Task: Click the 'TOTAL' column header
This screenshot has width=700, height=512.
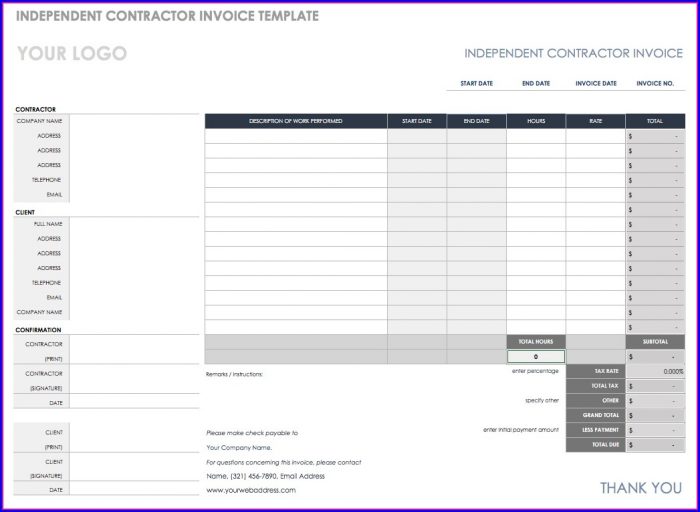Action: pos(655,121)
